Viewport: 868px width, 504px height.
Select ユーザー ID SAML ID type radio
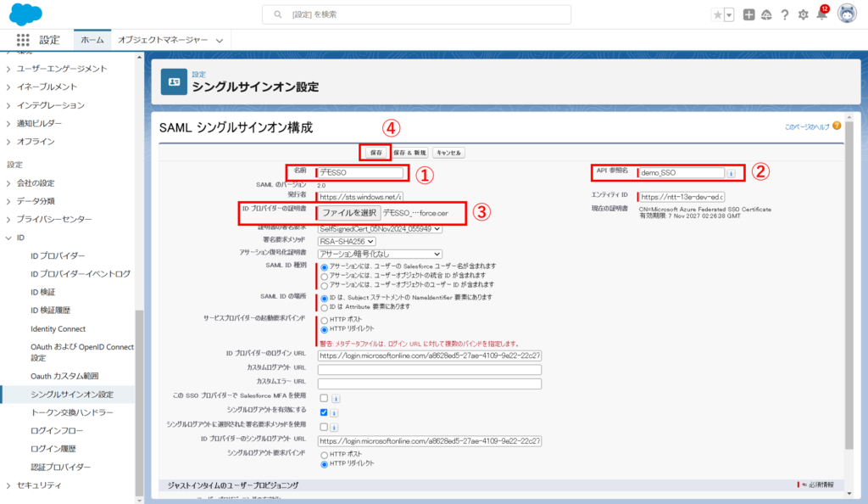325,286
